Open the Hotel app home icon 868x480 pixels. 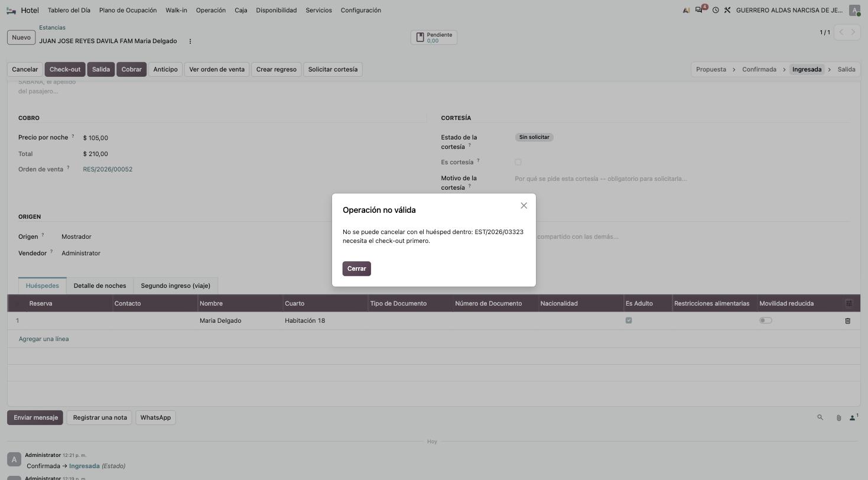pos(11,10)
